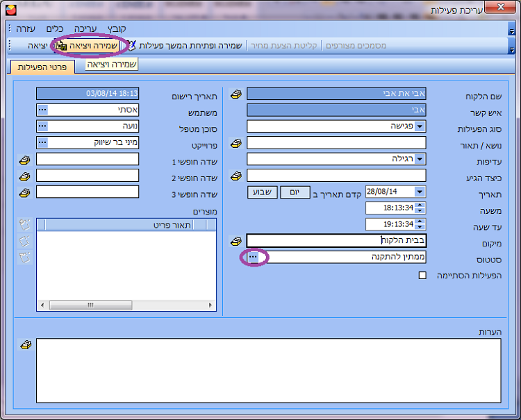521x420 pixels.
Task: Open browse button for משתמש field
Action: [x=42, y=110]
